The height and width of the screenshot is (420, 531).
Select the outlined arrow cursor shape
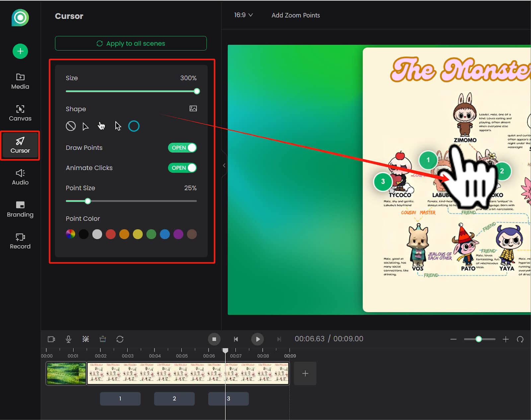85,126
